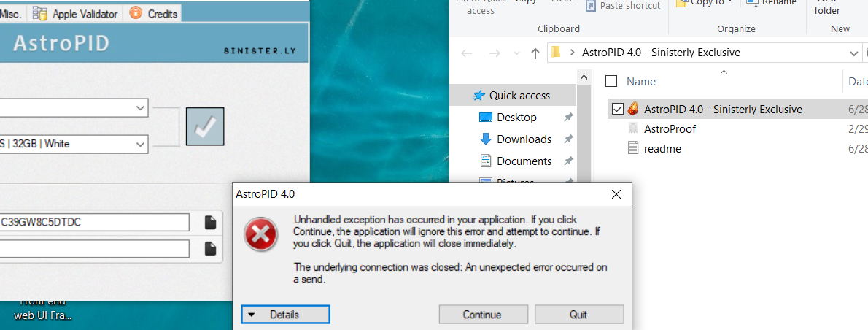Open the upper dropdown in AstroPID
This screenshot has width=868, height=330.
74,108
